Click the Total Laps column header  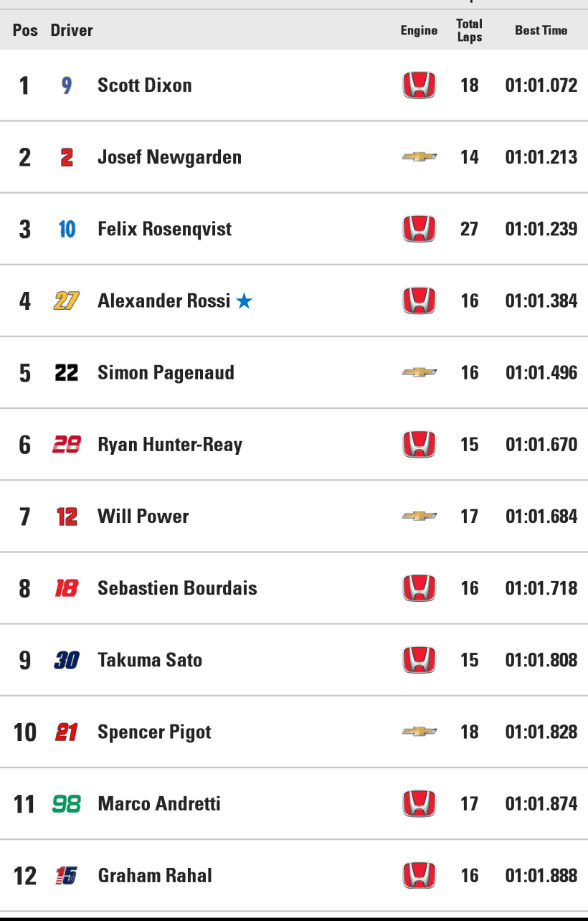[x=469, y=30]
